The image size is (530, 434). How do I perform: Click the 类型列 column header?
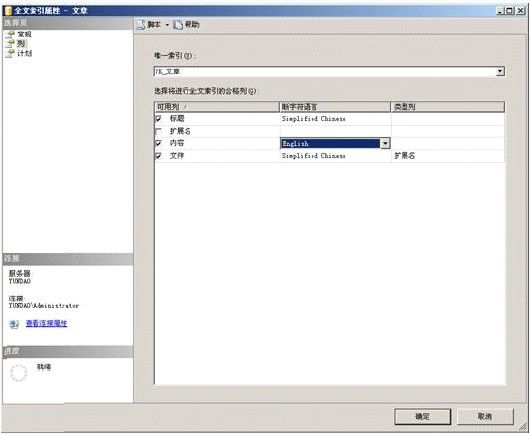[448, 107]
